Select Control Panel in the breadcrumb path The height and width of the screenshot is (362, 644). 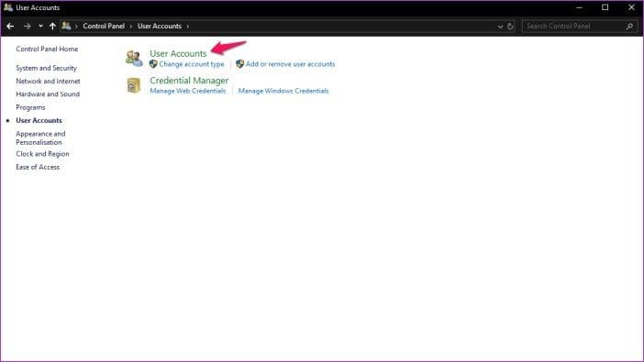(x=104, y=26)
